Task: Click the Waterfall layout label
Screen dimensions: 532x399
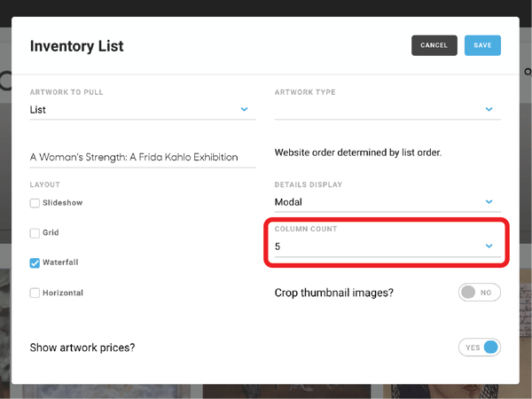Action: pyautogui.click(x=60, y=262)
